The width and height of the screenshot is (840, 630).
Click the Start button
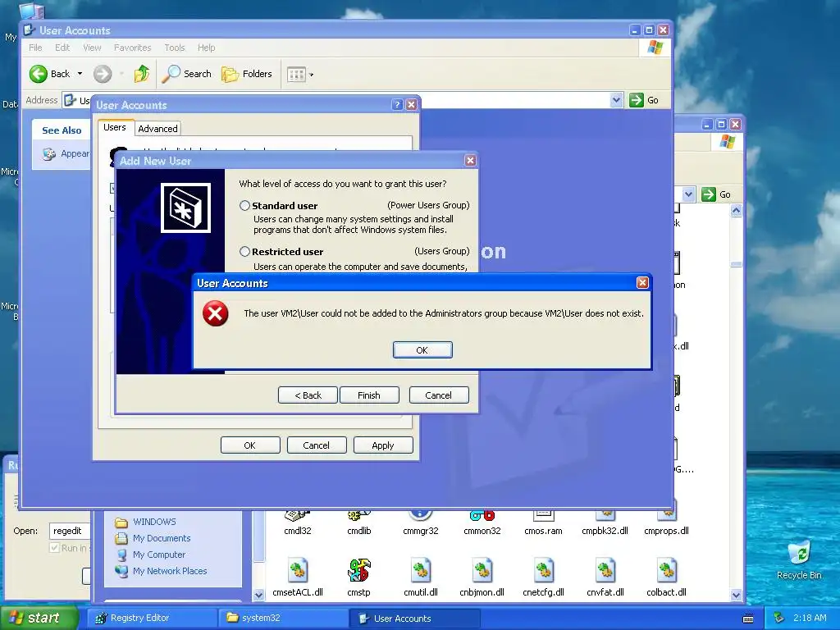click(x=39, y=618)
